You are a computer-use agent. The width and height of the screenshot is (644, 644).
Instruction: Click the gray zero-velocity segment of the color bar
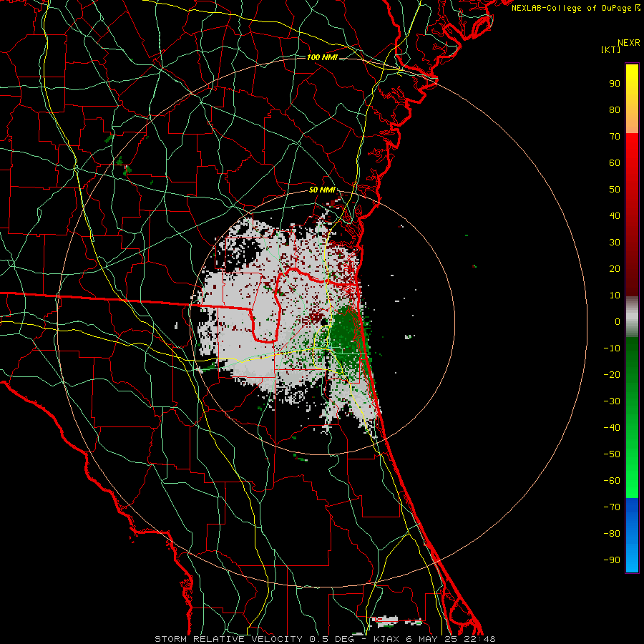tap(632, 317)
